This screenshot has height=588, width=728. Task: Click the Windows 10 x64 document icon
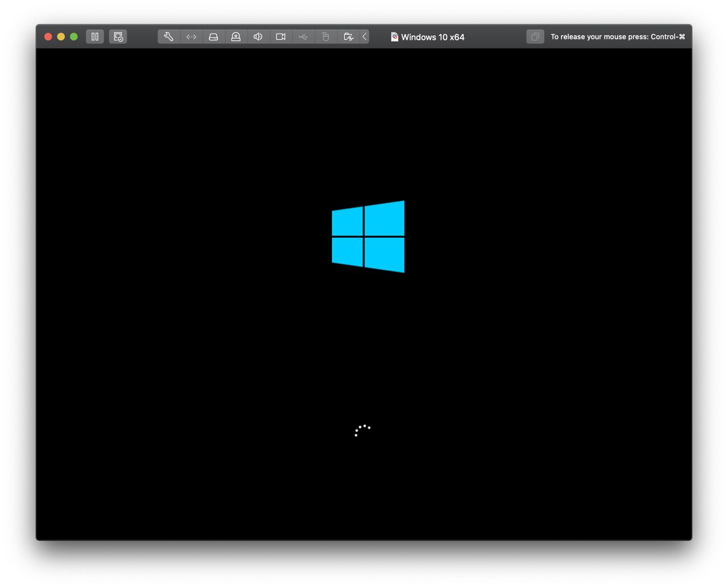click(x=395, y=37)
